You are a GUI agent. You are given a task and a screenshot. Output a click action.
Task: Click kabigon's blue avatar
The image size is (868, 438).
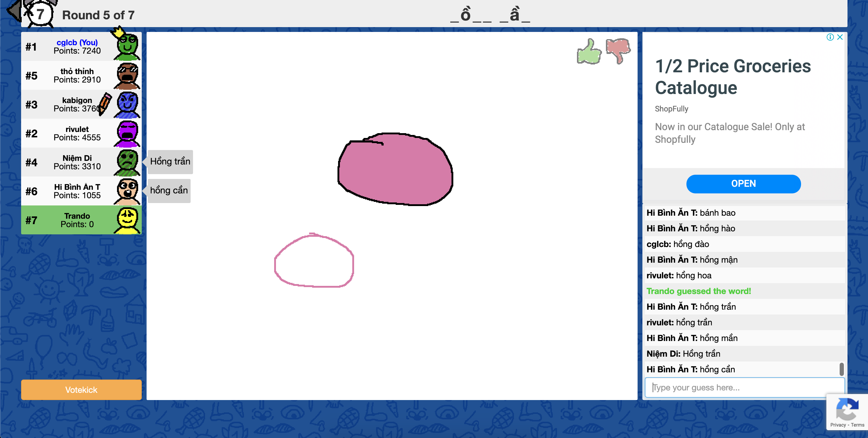[x=127, y=104]
